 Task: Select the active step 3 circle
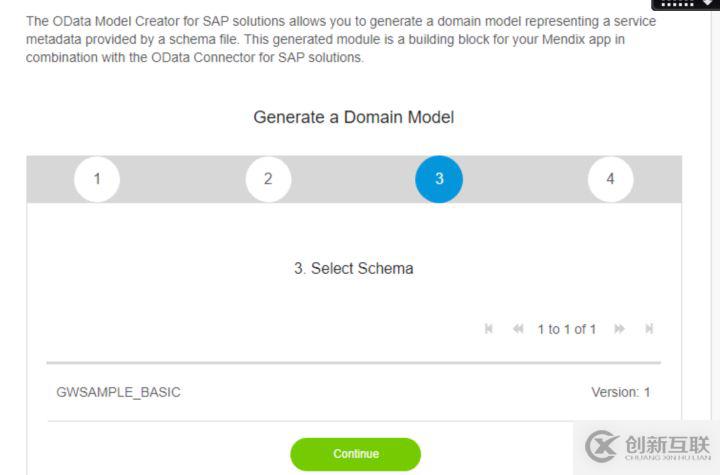click(x=439, y=179)
